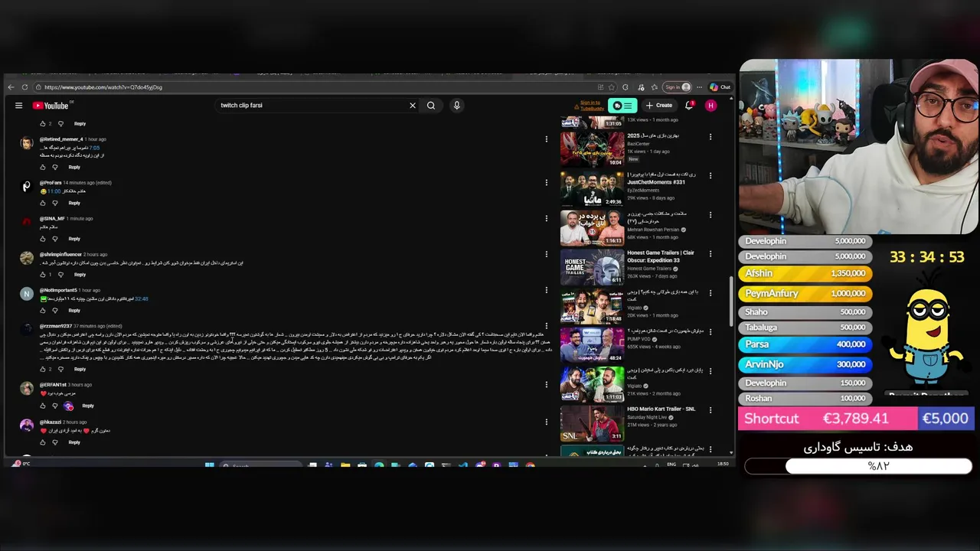Bookmark the page with the star icon
980x551 pixels.
[612, 87]
